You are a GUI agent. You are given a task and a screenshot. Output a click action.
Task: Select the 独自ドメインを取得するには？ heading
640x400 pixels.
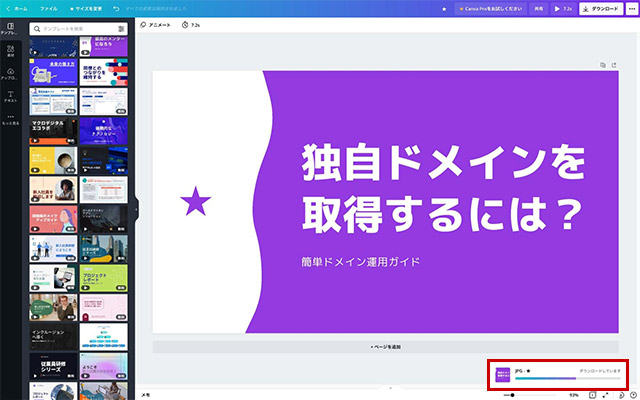point(444,189)
